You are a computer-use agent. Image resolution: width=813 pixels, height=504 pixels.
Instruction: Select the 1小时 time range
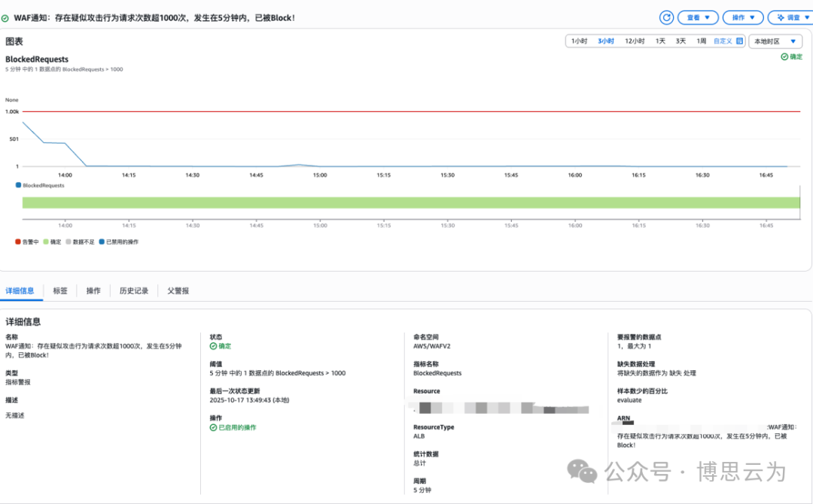point(579,41)
